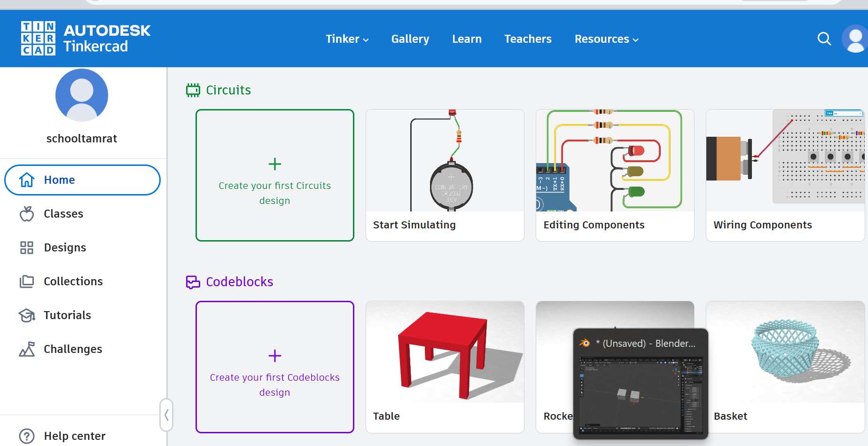
Task: Open Tutorials via the graduation cap icon
Action: (x=27, y=315)
